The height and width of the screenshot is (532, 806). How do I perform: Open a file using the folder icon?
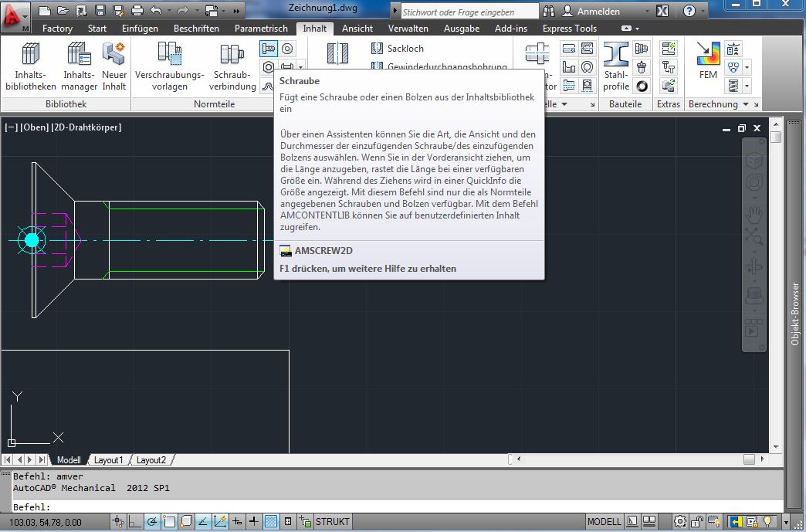point(63,10)
